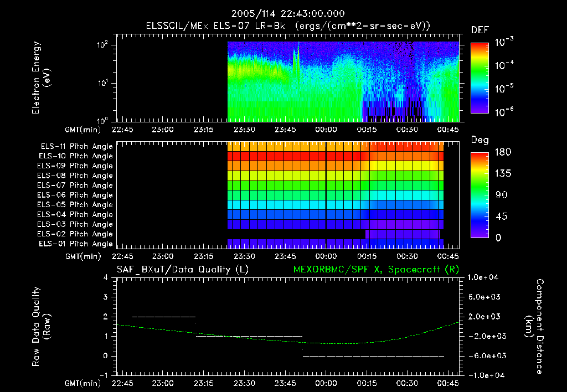Click the DEF colorbar label
The width and height of the screenshot is (567, 392).
click(480, 30)
